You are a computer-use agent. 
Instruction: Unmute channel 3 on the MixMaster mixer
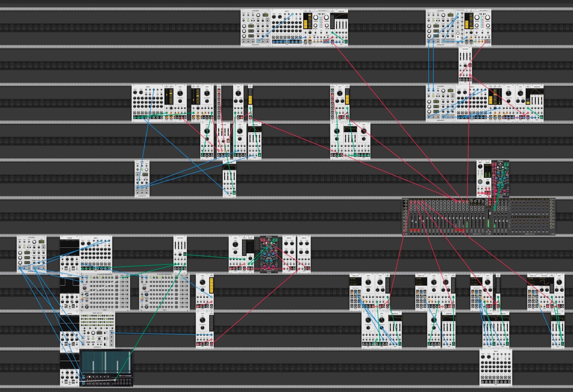419,230
